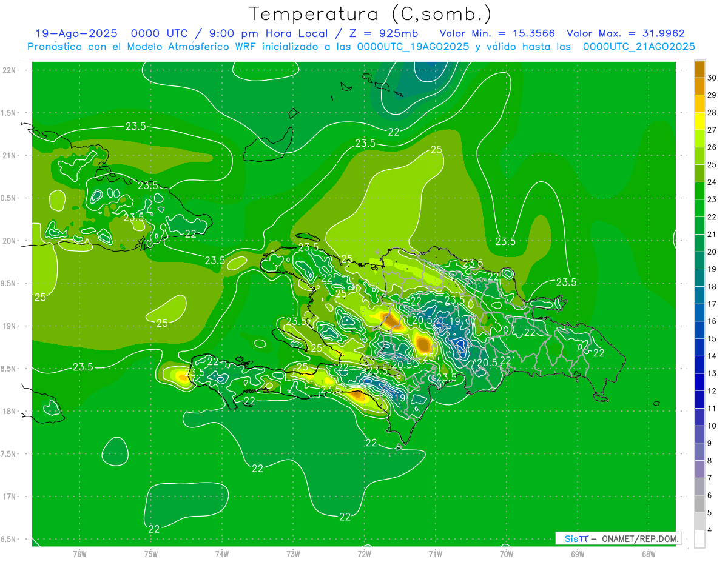This screenshot has height=562, width=728.
Task: Click the value '21' in the color legend
Action: [712, 234]
